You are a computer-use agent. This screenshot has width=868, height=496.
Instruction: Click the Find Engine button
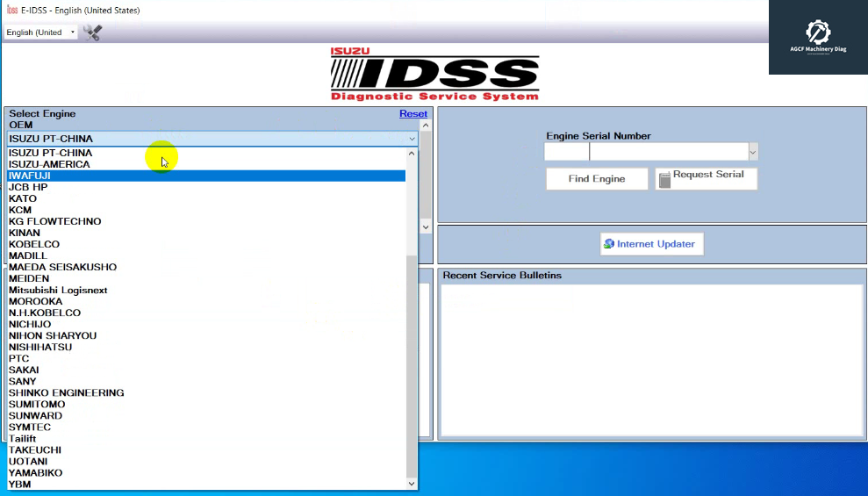(597, 179)
